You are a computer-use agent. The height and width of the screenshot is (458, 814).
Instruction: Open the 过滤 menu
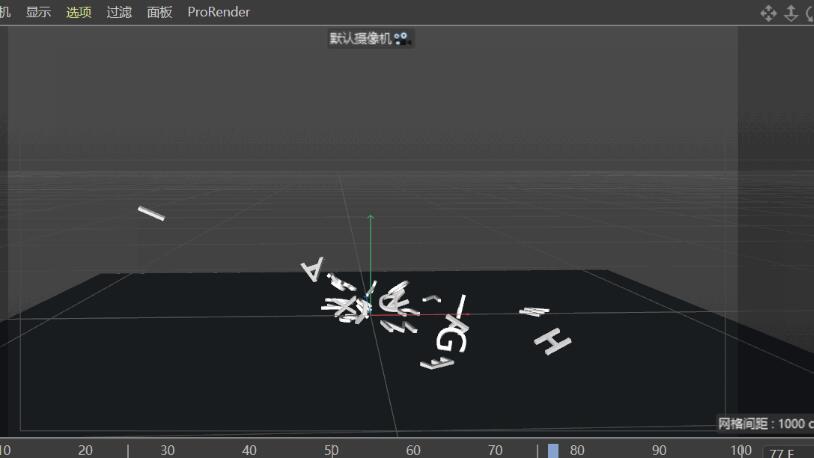[x=119, y=12]
